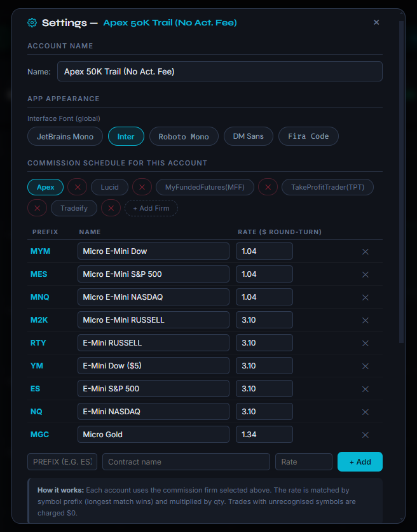This screenshot has height=532, width=417.
Task: Edit the MNQ rate field
Action: tap(264, 297)
